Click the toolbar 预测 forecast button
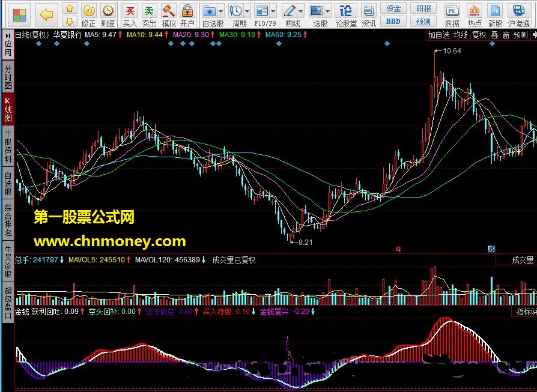The width and height of the screenshot is (537, 392). 423,22
